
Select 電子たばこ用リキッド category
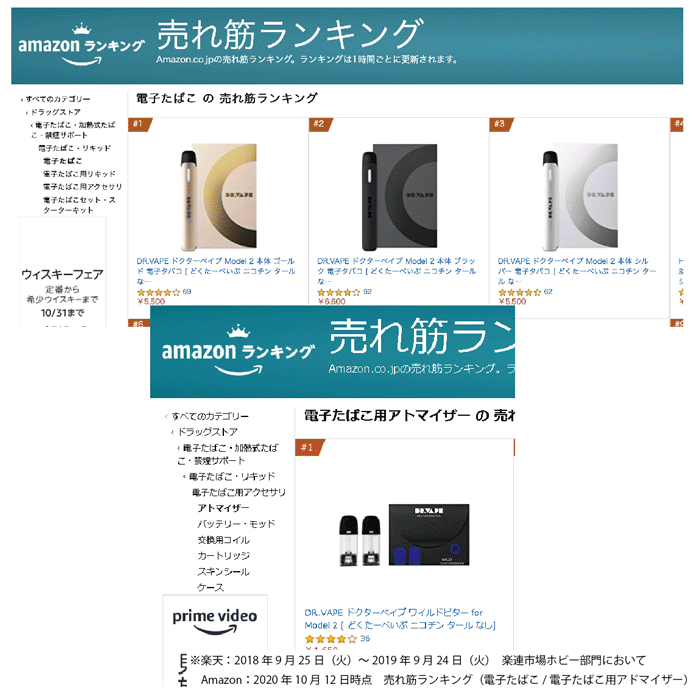(79, 174)
